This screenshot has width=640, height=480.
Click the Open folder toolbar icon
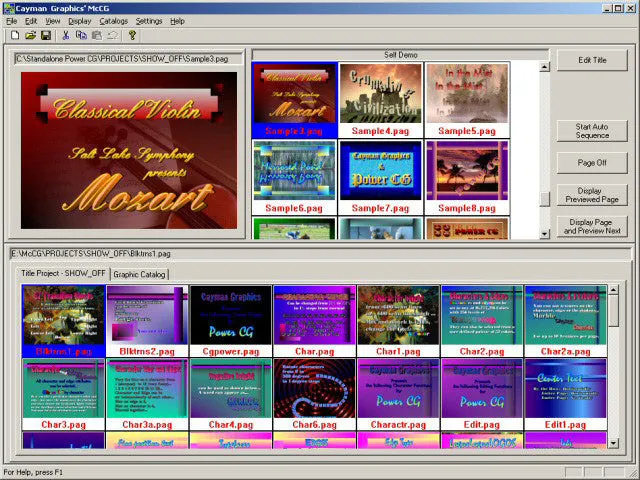point(30,36)
